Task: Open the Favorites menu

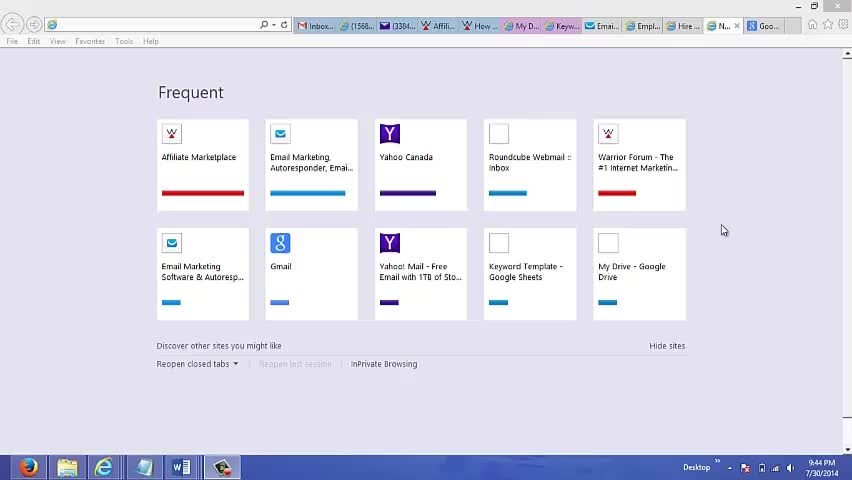Action: (x=90, y=41)
